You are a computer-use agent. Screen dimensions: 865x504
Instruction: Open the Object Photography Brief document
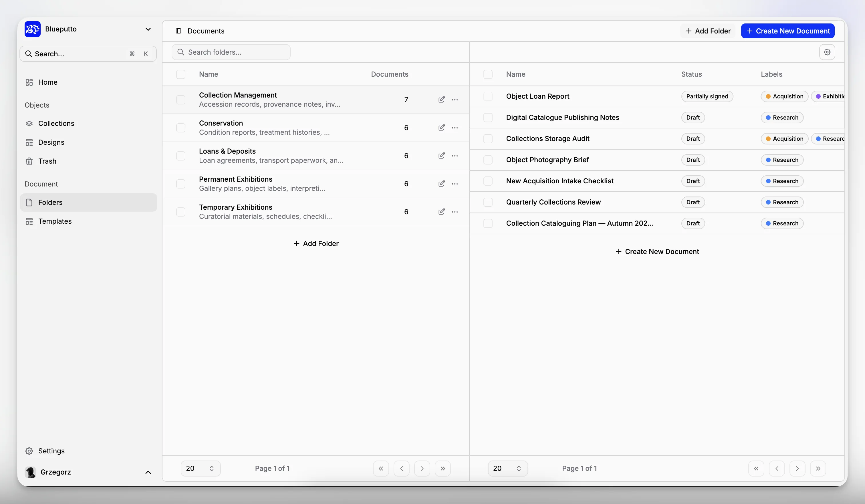click(547, 160)
